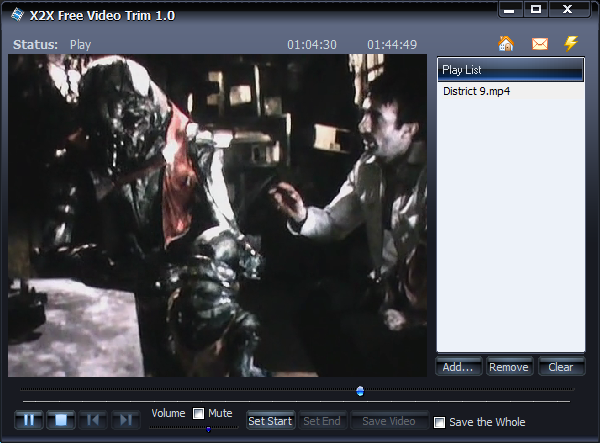Click the Play List header
This screenshot has height=443, width=600.
[510, 70]
